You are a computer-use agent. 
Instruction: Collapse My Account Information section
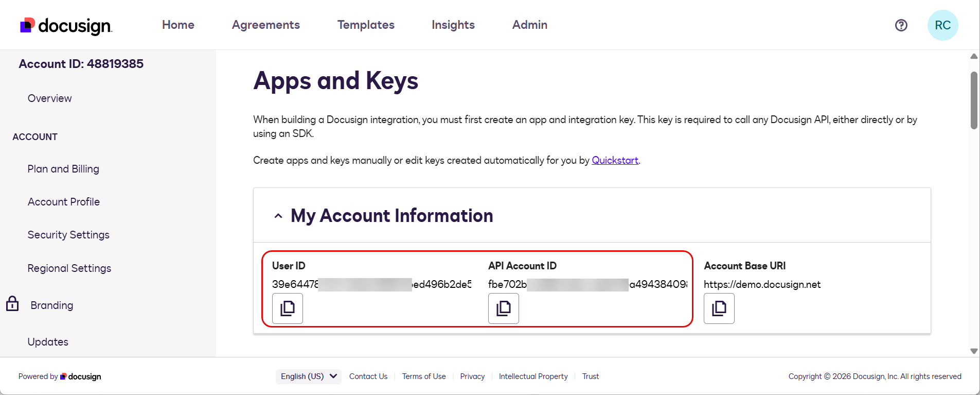pyautogui.click(x=278, y=216)
